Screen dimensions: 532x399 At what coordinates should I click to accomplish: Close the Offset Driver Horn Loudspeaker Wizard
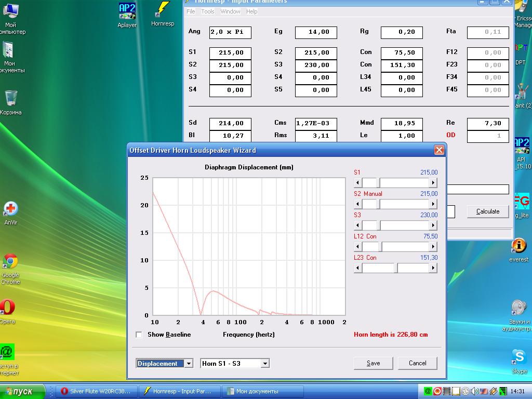click(439, 150)
